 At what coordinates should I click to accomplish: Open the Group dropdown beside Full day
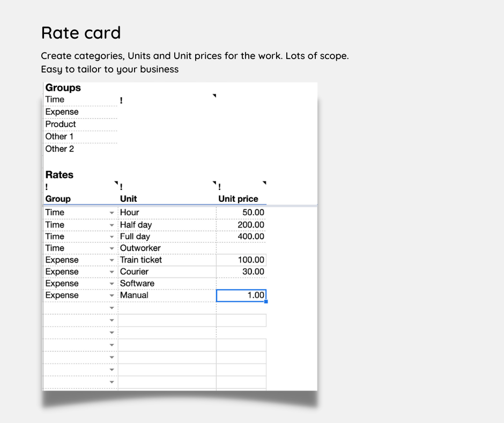112,237
